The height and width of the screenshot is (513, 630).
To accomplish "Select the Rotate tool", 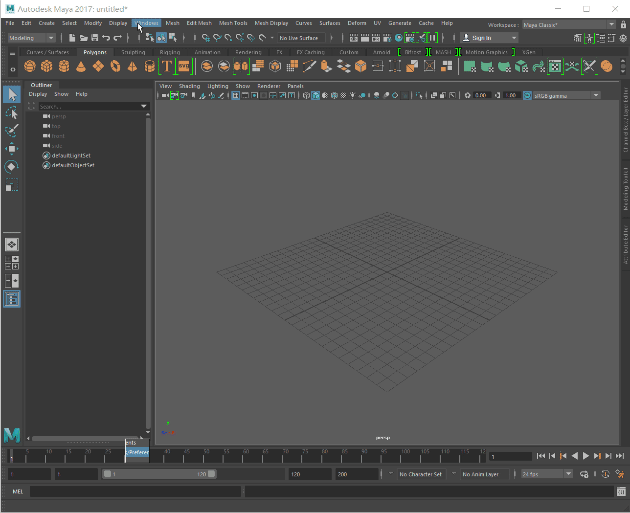I will [x=11, y=167].
